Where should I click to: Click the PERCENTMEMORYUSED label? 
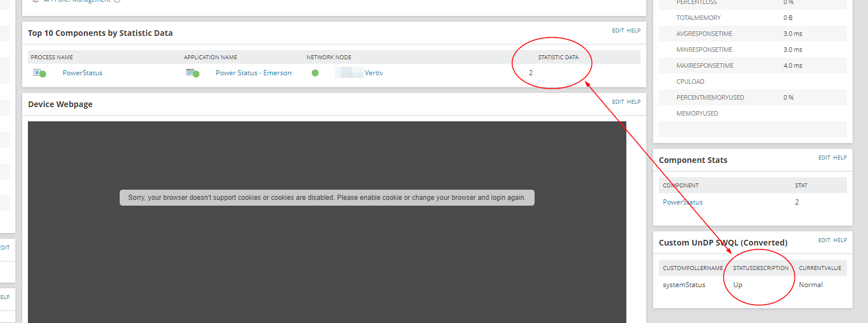click(x=710, y=98)
